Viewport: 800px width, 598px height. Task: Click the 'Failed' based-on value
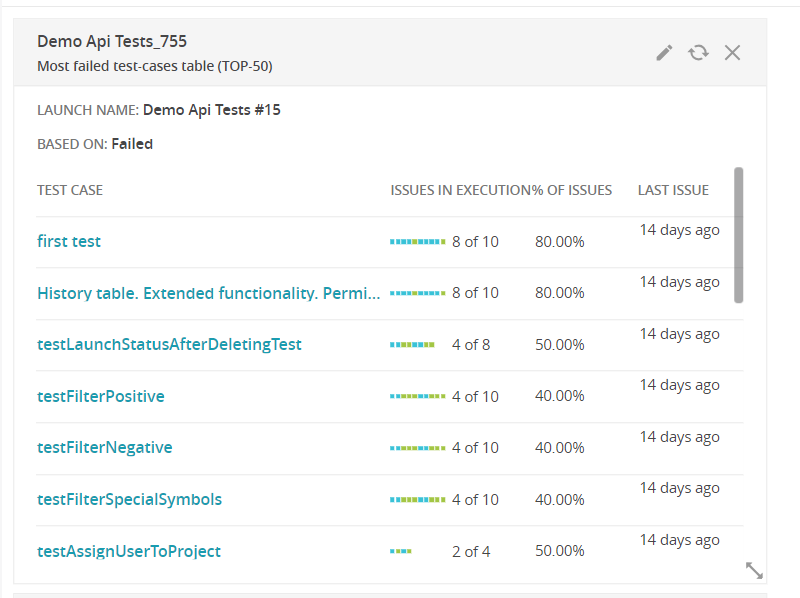coord(132,144)
